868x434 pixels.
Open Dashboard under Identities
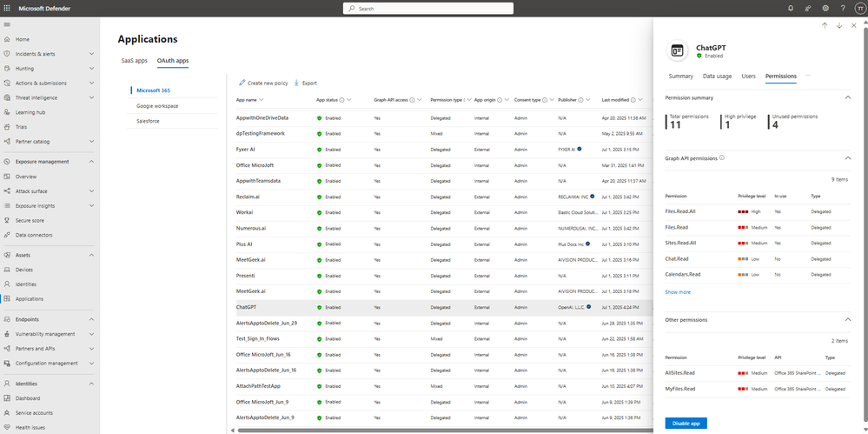point(28,398)
